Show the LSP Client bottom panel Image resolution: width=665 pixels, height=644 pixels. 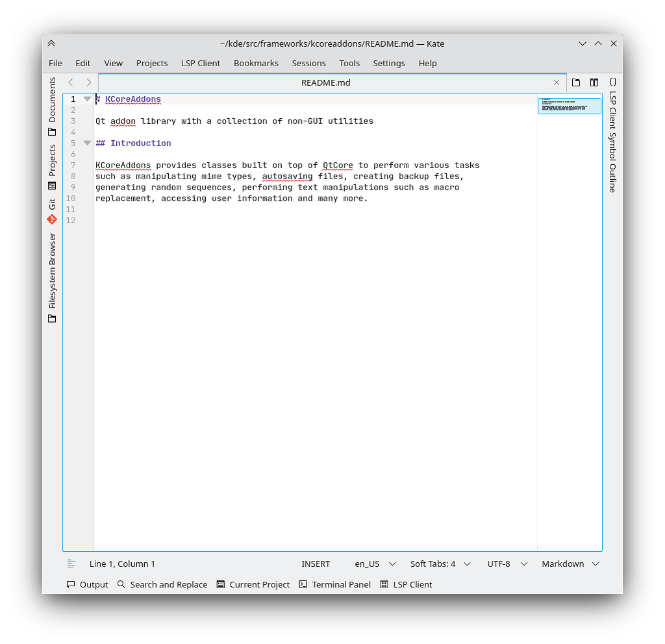pyautogui.click(x=406, y=584)
